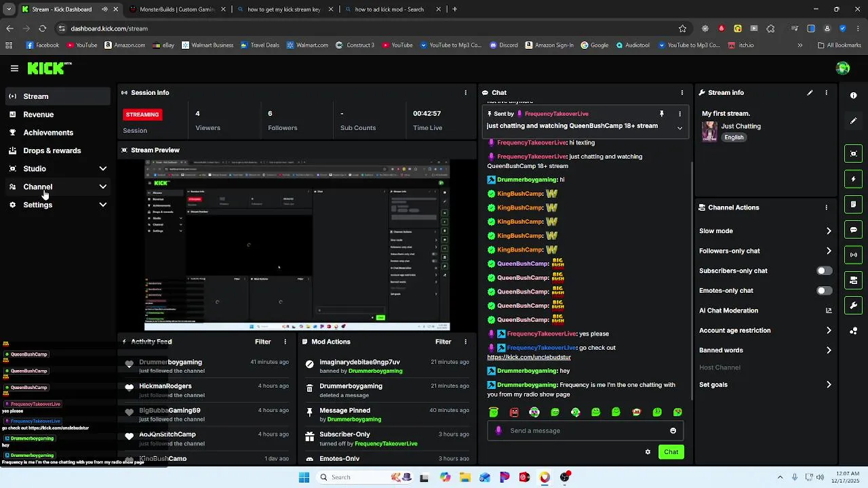Open the Activity Feed three-dot menu

[285, 342]
